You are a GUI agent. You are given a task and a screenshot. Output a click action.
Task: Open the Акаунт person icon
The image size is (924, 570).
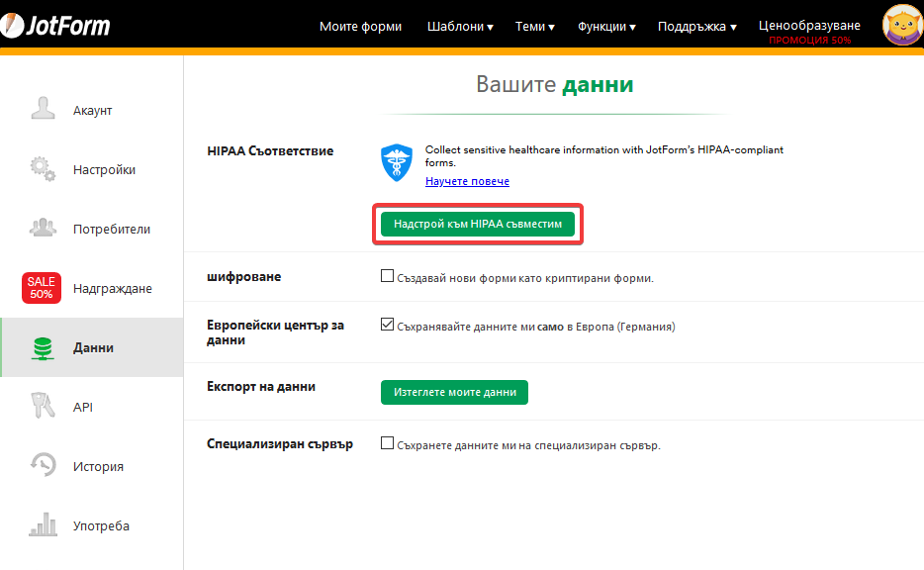(x=43, y=109)
